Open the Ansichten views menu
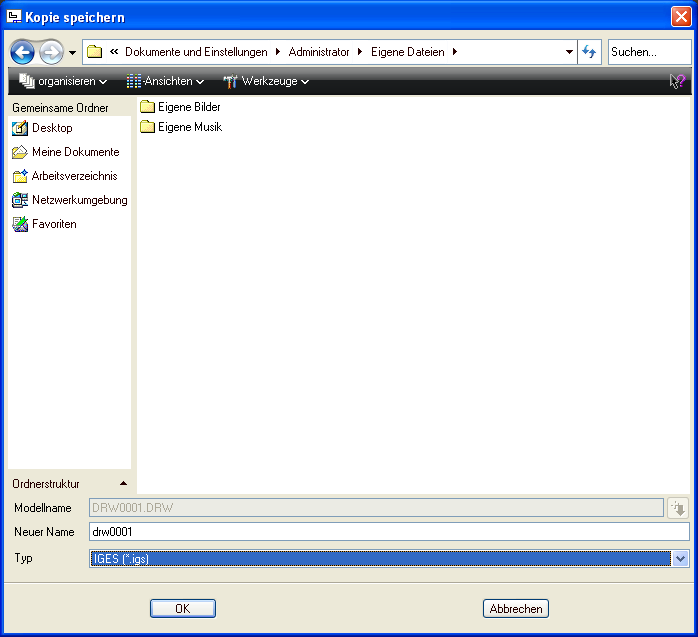This screenshot has height=637, width=698. point(165,82)
